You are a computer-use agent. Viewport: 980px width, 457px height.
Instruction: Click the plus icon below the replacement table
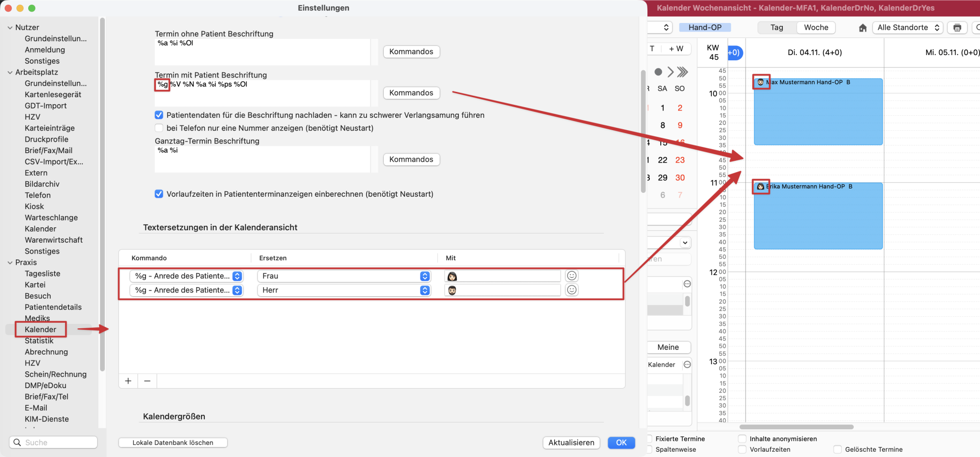coord(128,381)
